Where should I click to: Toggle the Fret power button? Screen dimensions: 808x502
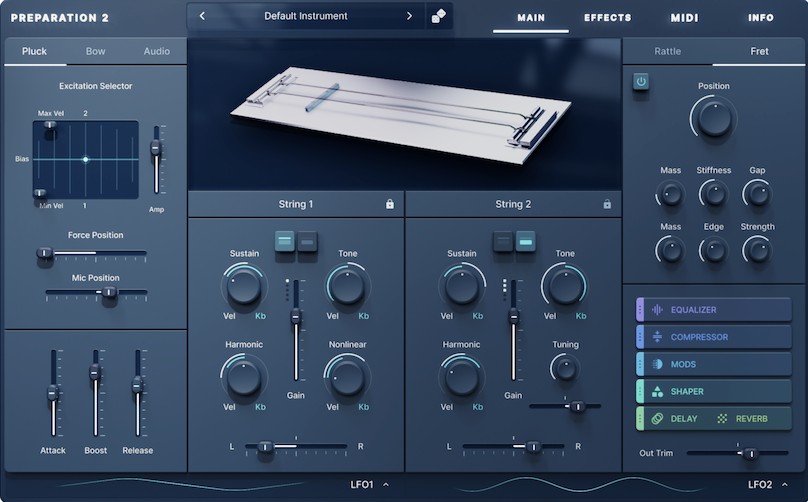tap(641, 81)
